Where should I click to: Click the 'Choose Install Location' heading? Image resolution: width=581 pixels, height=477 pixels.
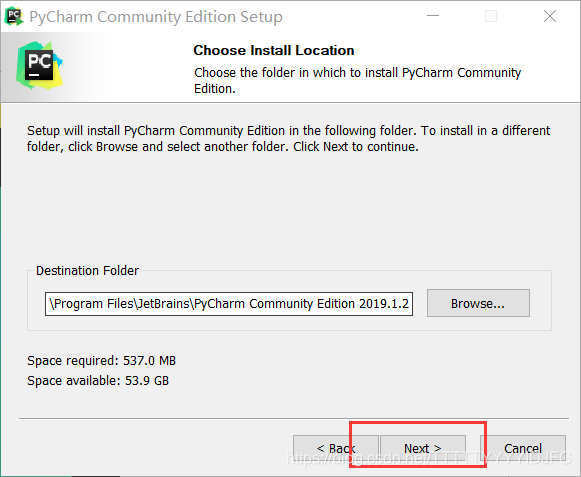[274, 50]
